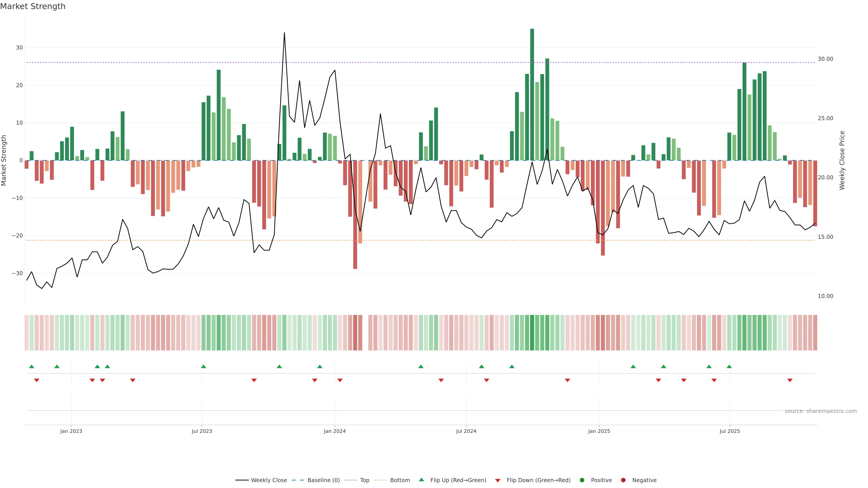The height and width of the screenshot is (488, 868).
Task: Click the orange dotted Bottom line legend icon
Action: coord(380,480)
